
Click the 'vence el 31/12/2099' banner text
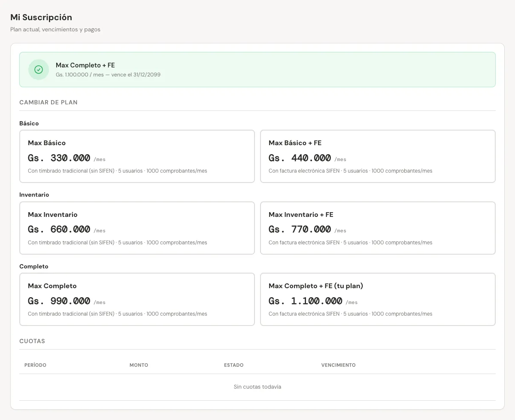pos(136,75)
